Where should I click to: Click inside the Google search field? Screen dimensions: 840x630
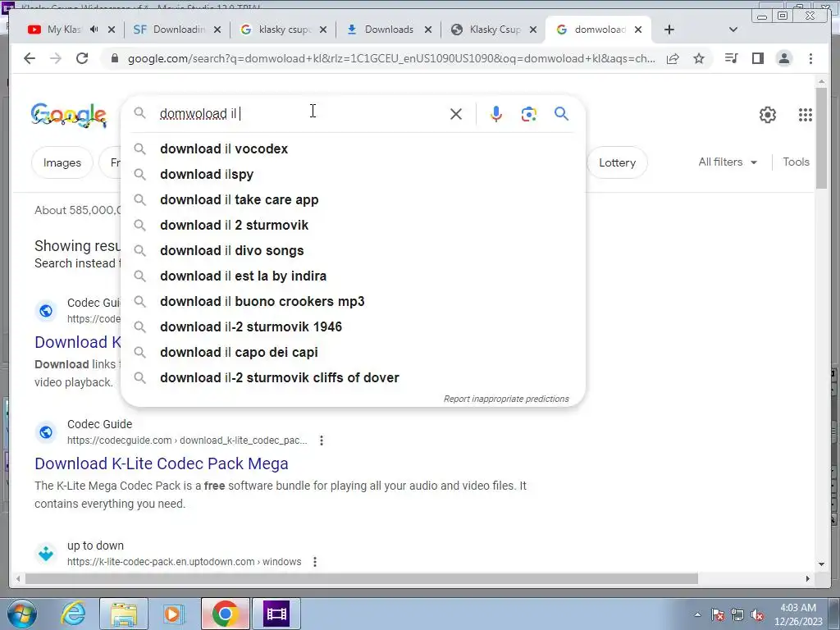click(x=300, y=113)
